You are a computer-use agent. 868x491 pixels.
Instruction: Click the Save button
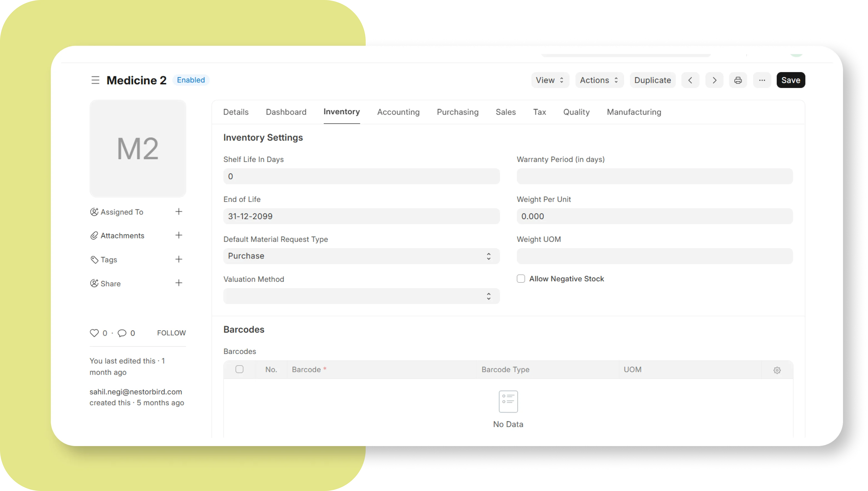pyautogui.click(x=790, y=80)
